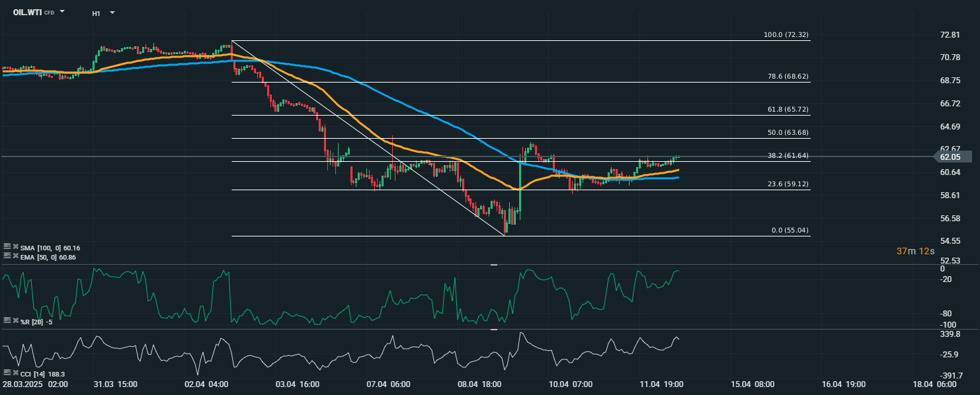Click time axis label 03.04 16:00
Viewport: 980px width, 395px height.
(x=298, y=384)
